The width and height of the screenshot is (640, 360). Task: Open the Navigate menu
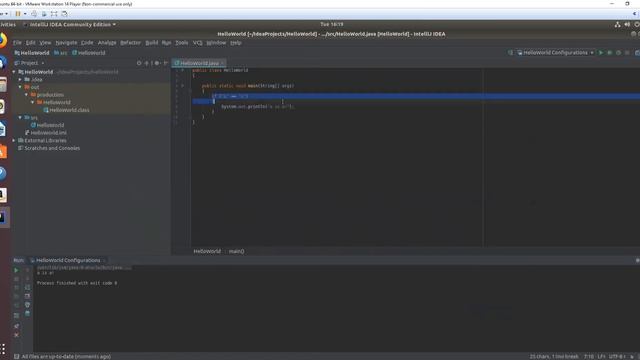point(66,42)
